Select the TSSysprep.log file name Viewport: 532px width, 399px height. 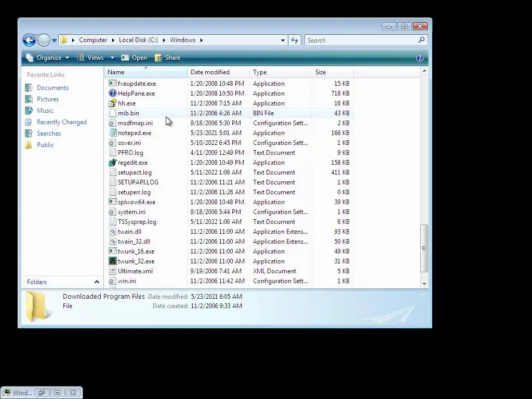tap(137, 221)
